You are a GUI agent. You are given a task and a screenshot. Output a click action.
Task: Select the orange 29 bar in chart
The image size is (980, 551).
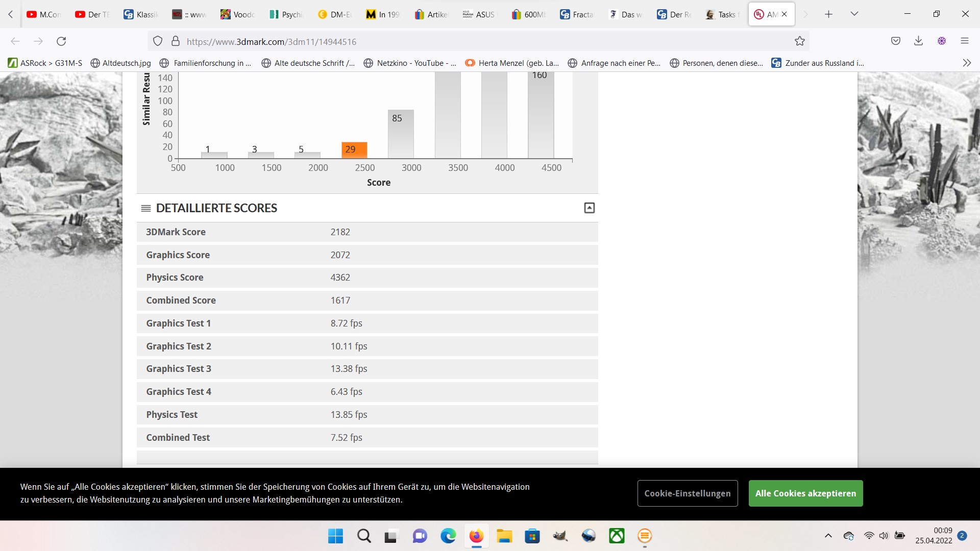[x=354, y=150]
